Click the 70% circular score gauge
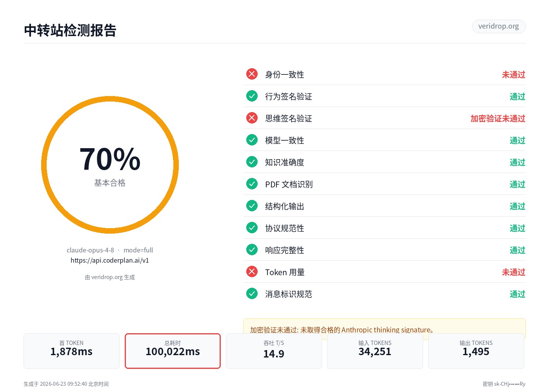 (110, 165)
